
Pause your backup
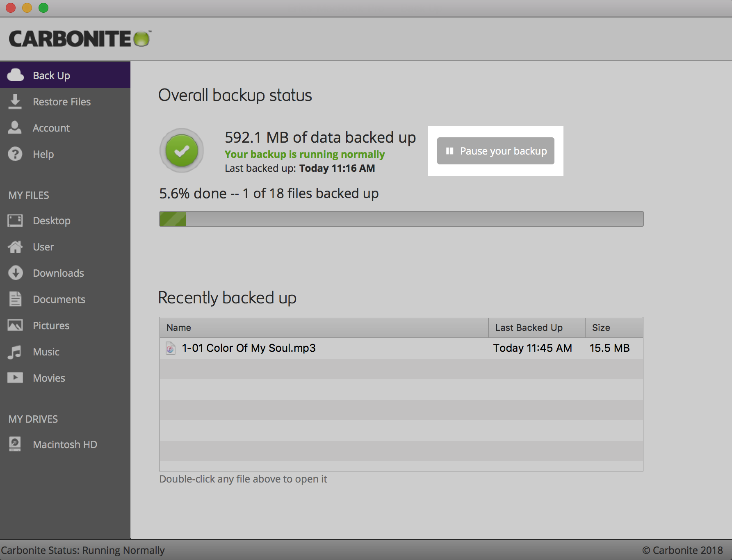pos(495,151)
